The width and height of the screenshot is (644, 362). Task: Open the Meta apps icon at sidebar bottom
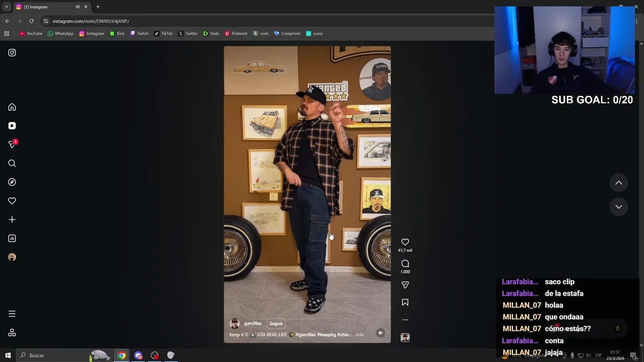pos(12,333)
